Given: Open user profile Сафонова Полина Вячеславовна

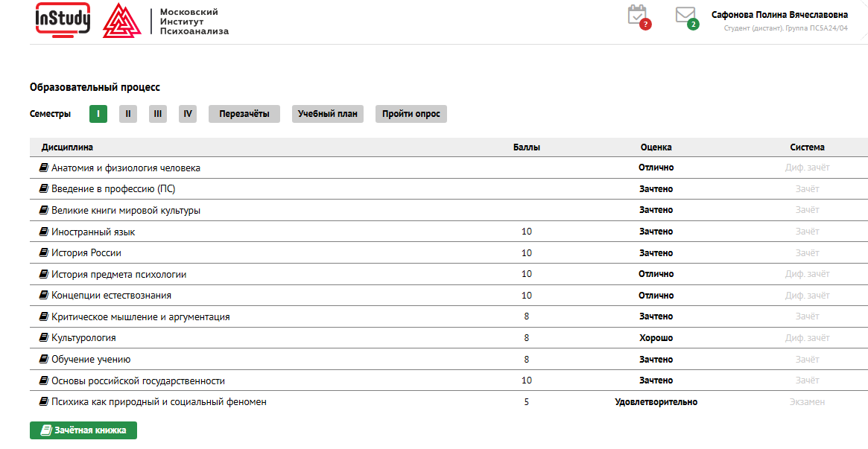Looking at the screenshot, I should tap(779, 15).
